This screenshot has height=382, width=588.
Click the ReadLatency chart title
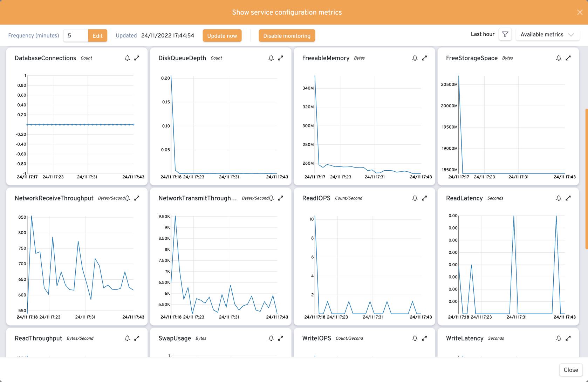click(x=464, y=198)
